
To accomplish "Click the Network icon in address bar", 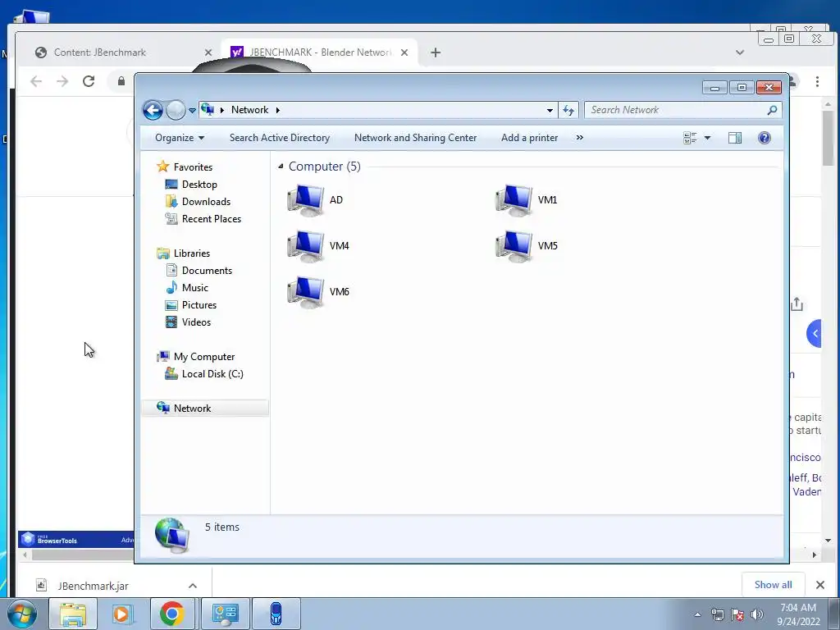I will click(x=208, y=110).
